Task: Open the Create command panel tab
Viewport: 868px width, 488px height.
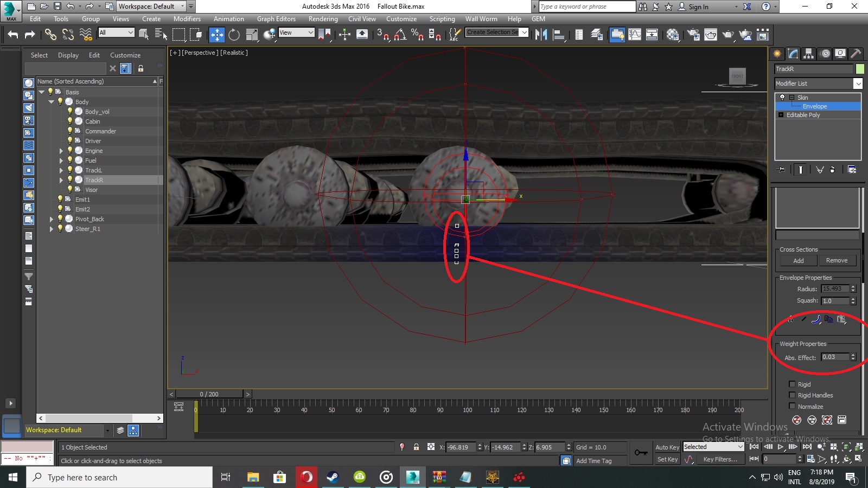Action: point(777,53)
